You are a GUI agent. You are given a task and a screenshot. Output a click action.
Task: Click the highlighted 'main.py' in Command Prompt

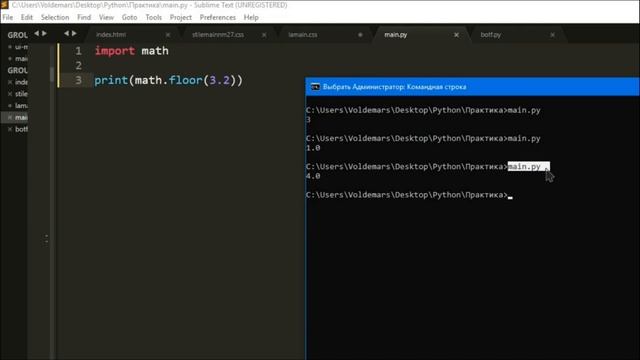529,167
